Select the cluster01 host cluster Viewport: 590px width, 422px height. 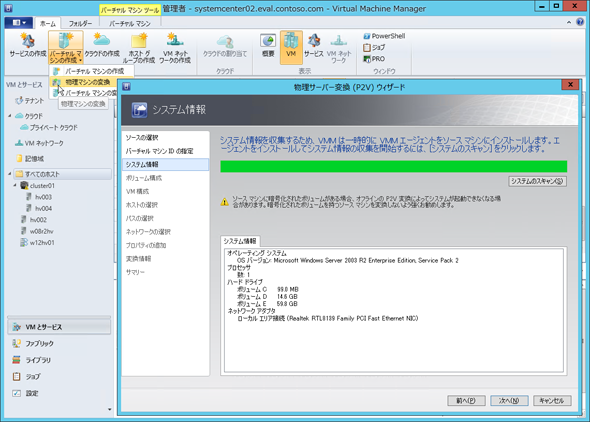click(38, 185)
